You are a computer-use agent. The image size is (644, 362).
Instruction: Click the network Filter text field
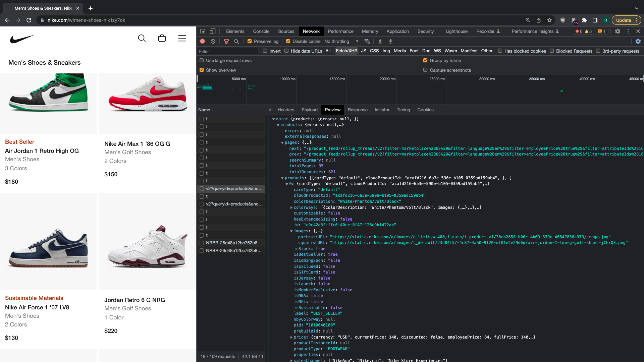point(228,51)
